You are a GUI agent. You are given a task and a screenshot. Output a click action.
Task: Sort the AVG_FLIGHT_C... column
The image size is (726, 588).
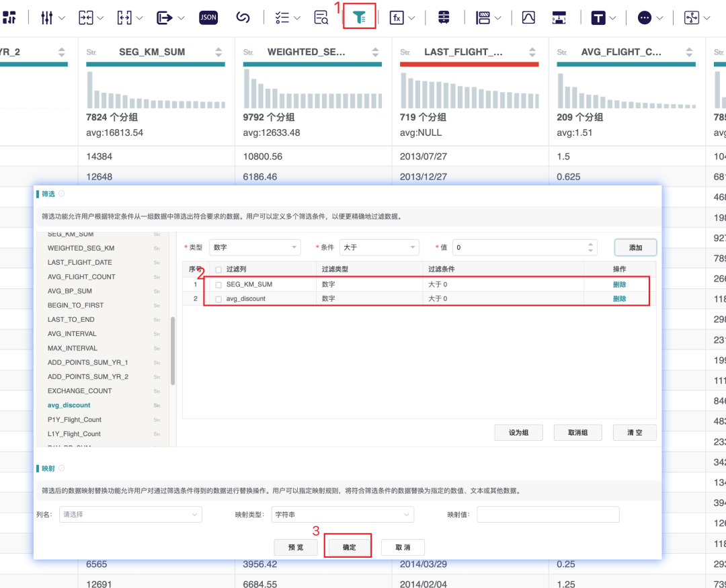point(690,52)
